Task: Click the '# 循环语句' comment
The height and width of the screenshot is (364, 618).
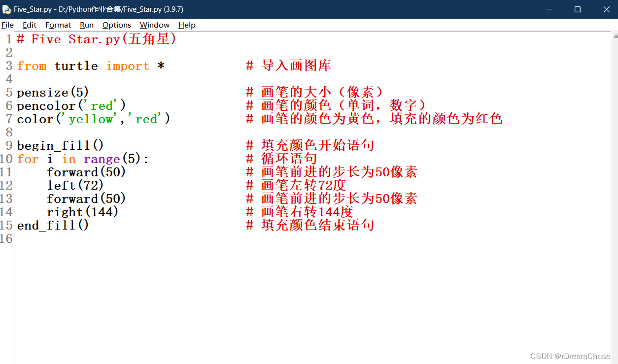Action: click(281, 159)
